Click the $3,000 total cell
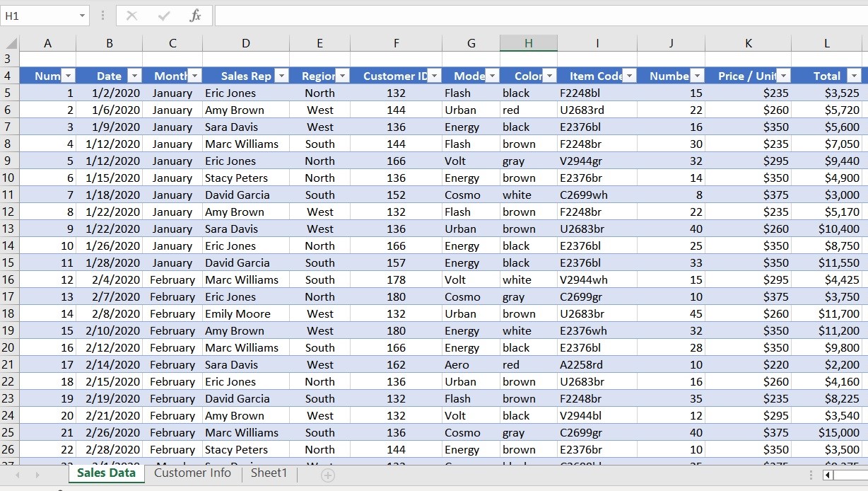The height and width of the screenshot is (491, 868). pos(826,195)
